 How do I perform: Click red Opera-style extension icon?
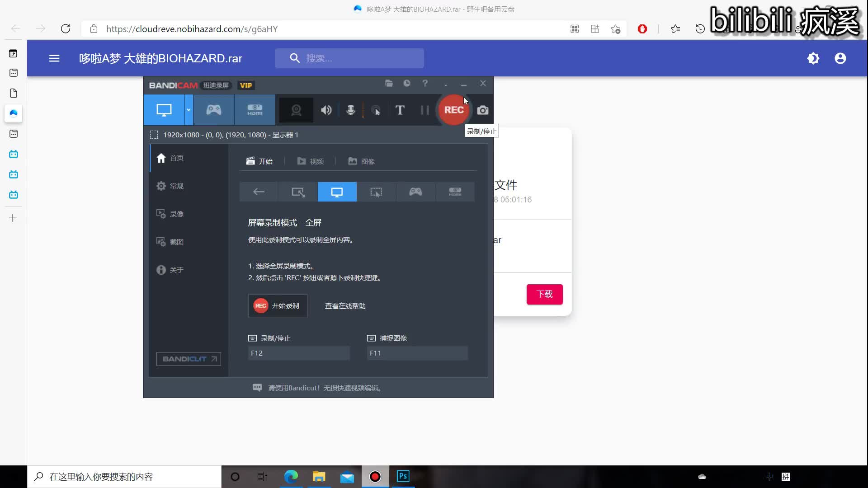[642, 29]
